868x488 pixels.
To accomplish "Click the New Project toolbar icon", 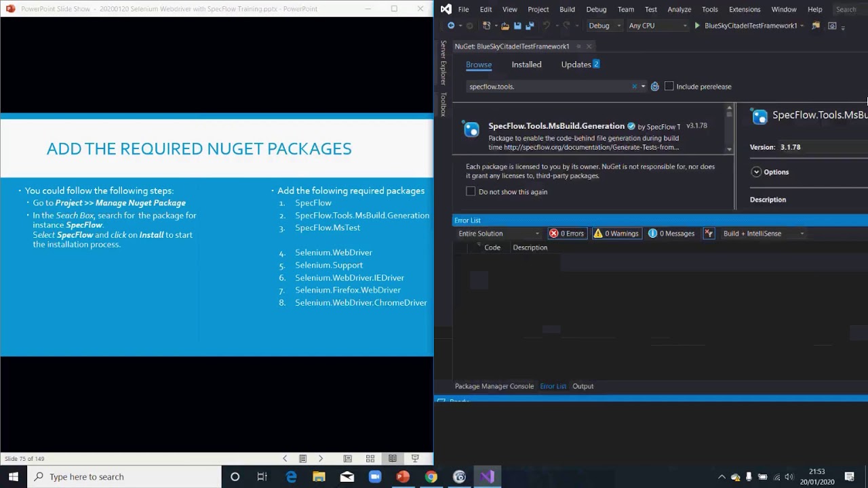I will click(486, 26).
